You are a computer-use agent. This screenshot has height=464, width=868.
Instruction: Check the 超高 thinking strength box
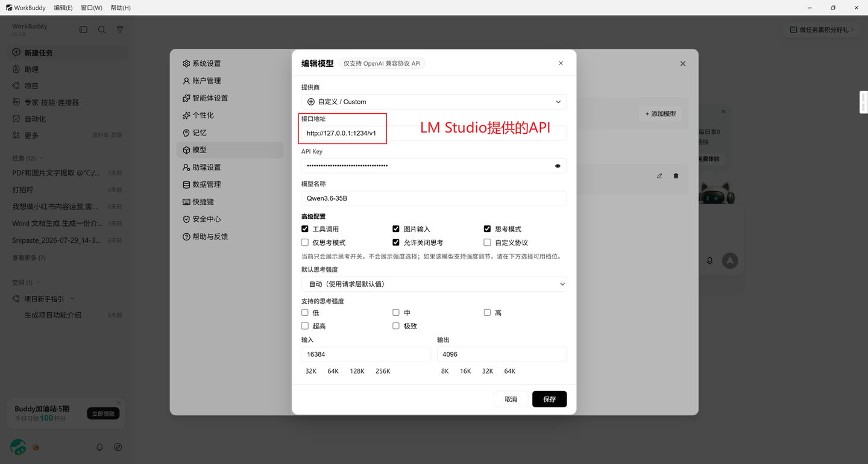305,326
